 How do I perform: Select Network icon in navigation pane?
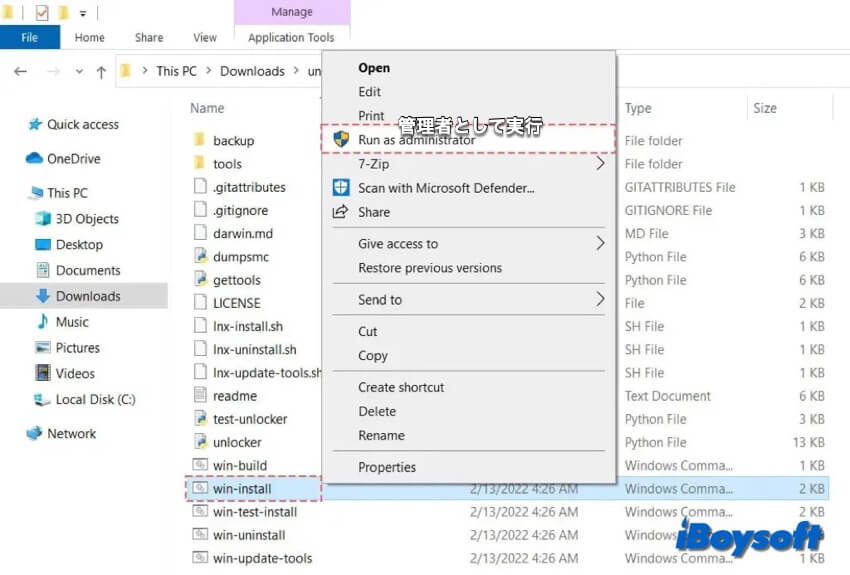click(x=34, y=433)
